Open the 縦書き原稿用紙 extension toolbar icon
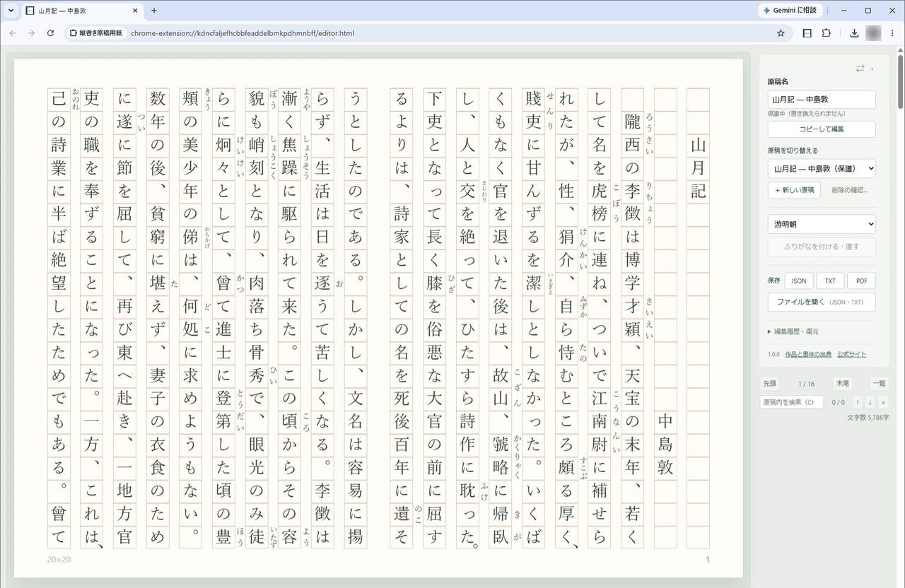 point(807,33)
